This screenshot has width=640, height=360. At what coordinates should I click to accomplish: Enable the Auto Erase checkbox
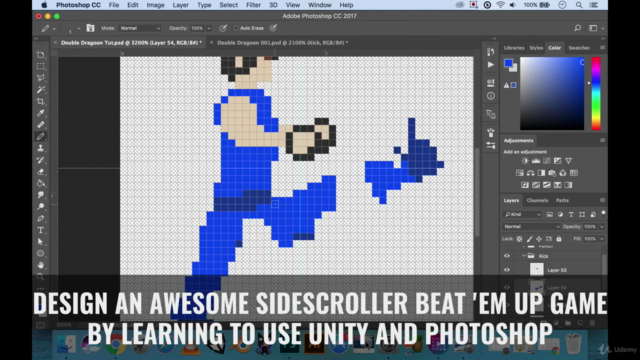point(236,28)
